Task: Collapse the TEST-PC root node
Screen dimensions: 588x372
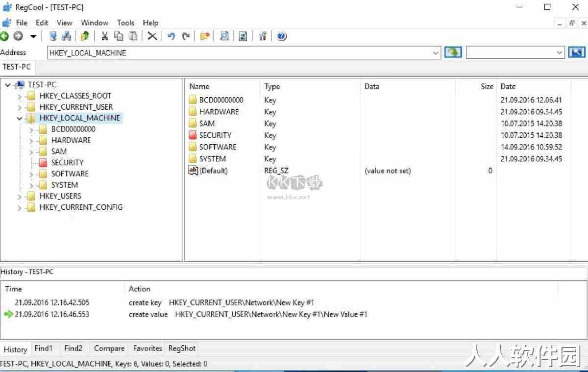Action: (7, 85)
